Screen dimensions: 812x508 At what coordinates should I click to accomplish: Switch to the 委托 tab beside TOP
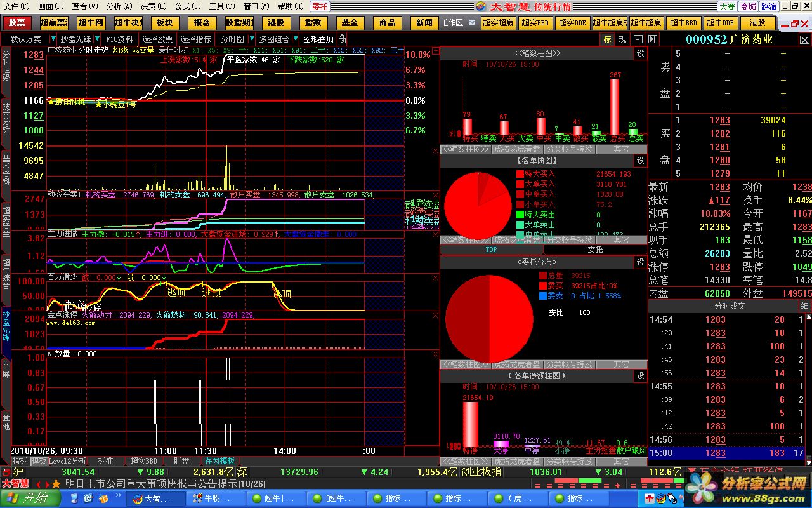[x=595, y=250]
